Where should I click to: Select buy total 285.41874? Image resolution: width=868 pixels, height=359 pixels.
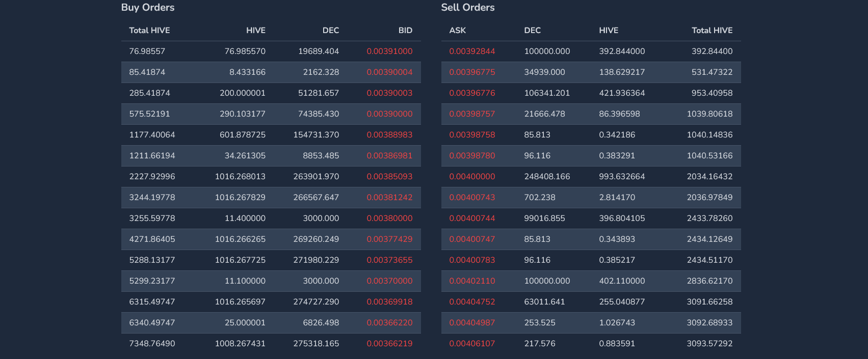coord(150,93)
